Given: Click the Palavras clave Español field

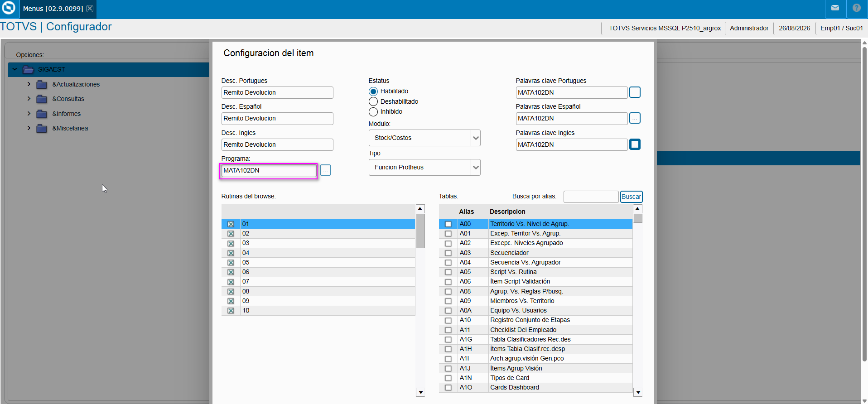Looking at the screenshot, I should click(x=572, y=118).
